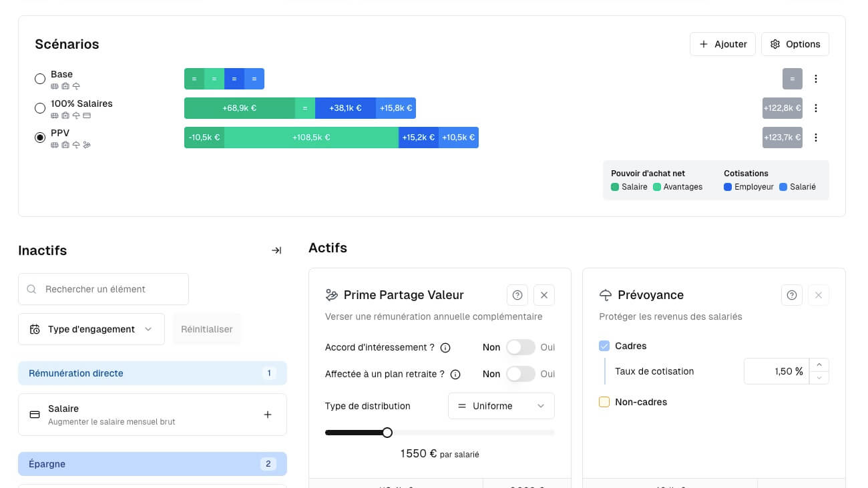
Task: Click the per-salarié amount slider handle
Action: (387, 433)
